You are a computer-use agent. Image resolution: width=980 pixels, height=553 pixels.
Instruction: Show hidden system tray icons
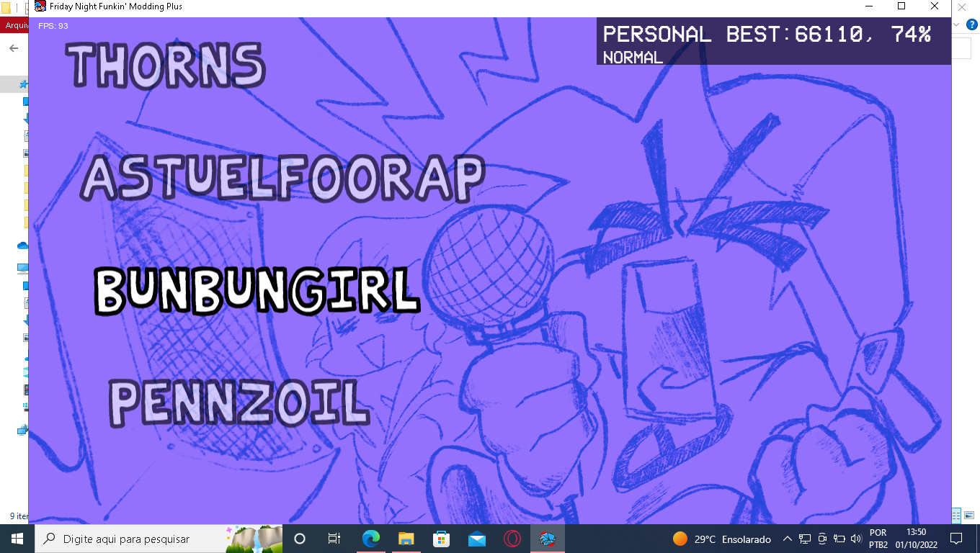(x=788, y=539)
